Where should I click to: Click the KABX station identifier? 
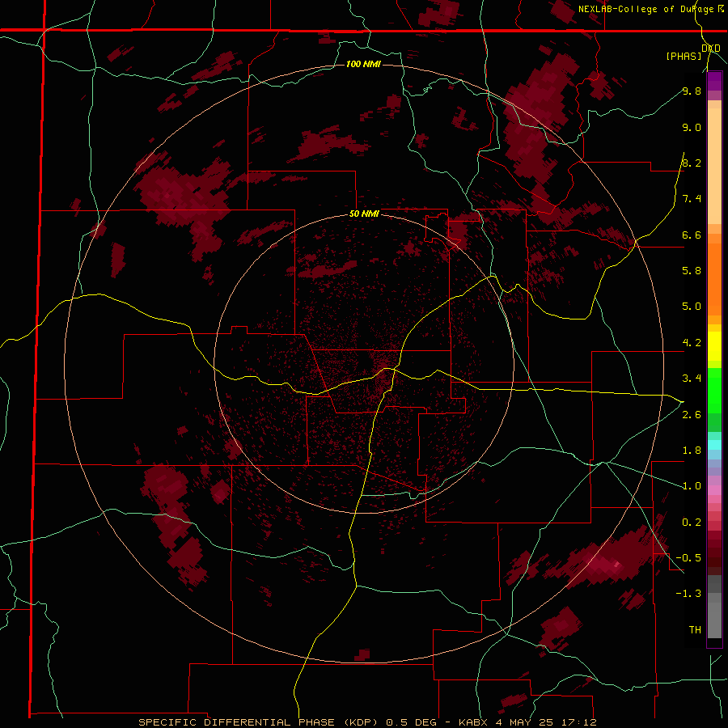coord(473,722)
